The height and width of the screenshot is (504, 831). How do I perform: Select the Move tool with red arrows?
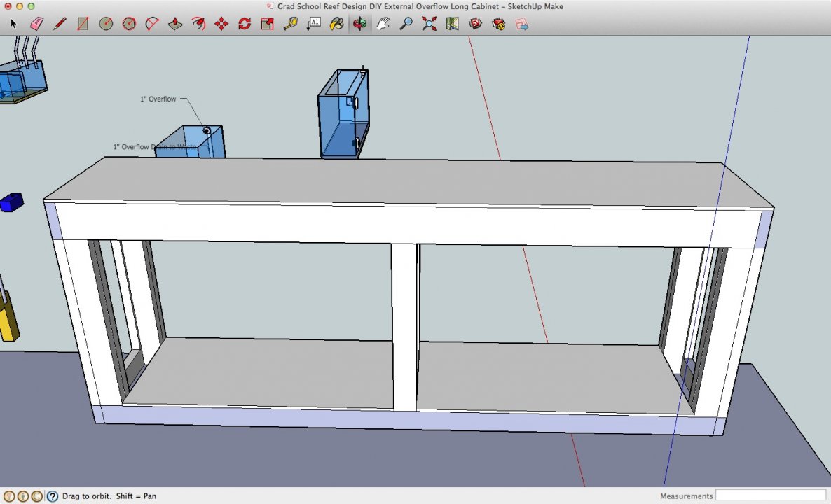coord(221,24)
